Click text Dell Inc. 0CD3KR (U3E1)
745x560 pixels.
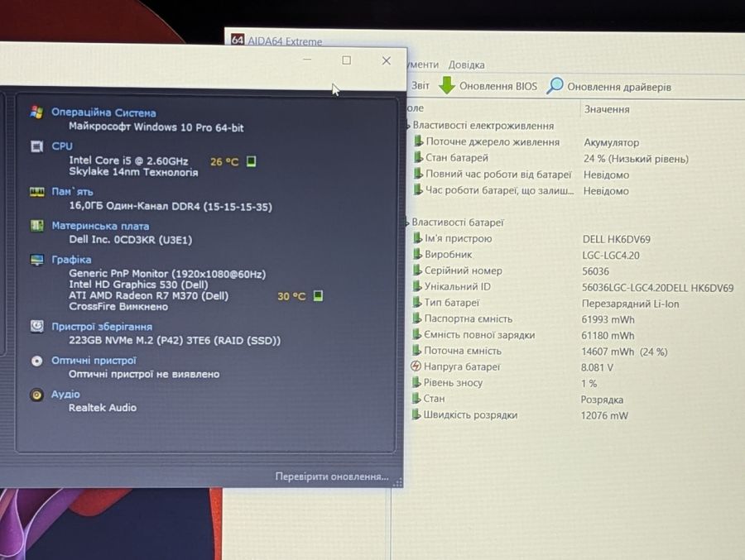tap(131, 240)
